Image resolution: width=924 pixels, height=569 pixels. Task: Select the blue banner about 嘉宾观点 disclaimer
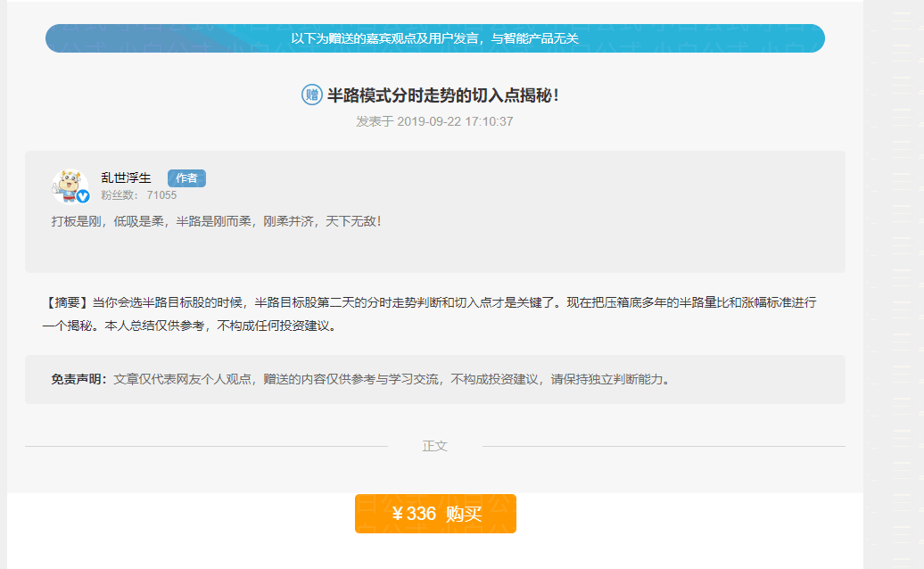[x=434, y=38]
